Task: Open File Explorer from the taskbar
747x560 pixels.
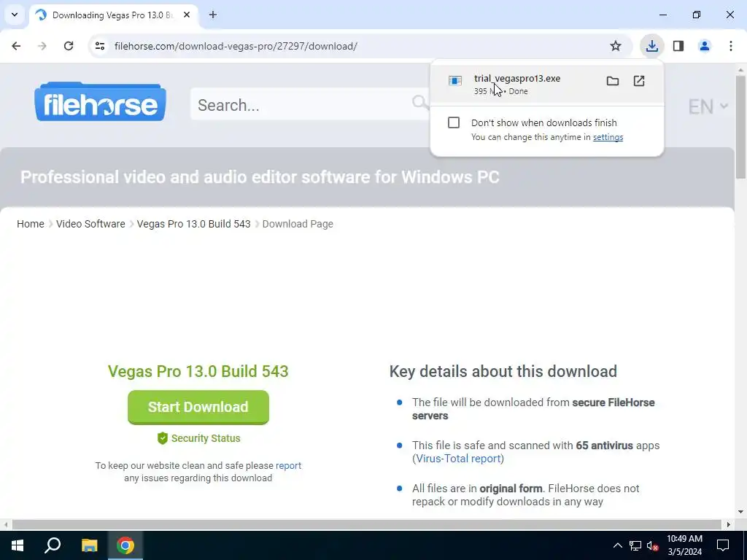Action: (x=89, y=545)
